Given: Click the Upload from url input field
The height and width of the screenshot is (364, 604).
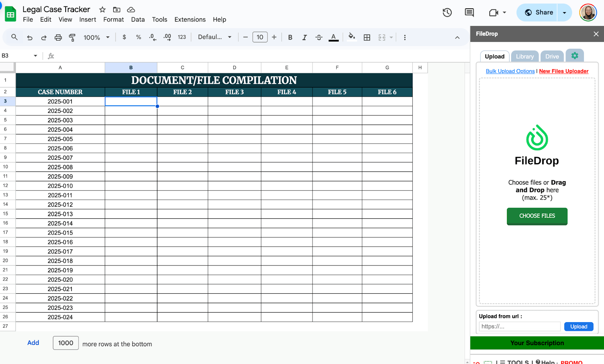Looking at the screenshot, I should [x=519, y=327].
